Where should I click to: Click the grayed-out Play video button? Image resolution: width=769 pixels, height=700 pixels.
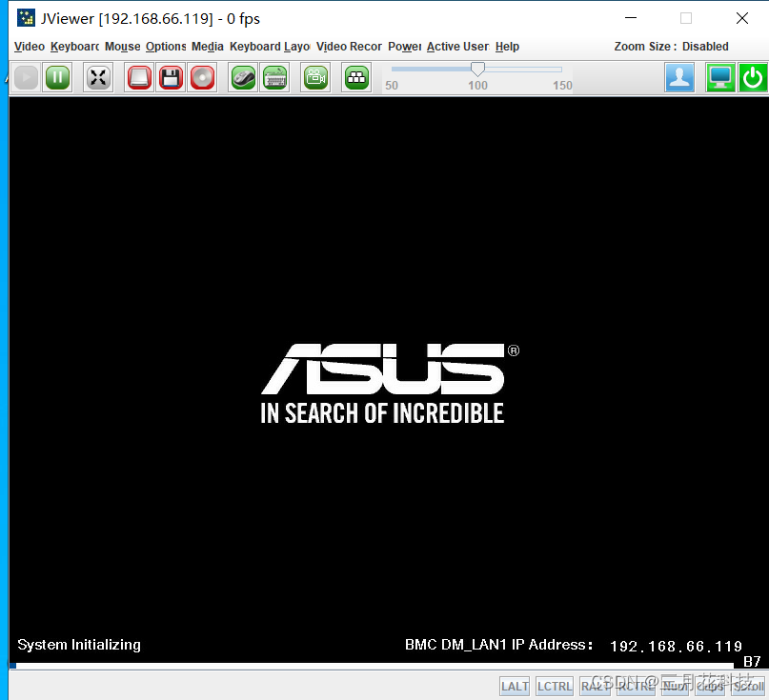pyautogui.click(x=26, y=77)
